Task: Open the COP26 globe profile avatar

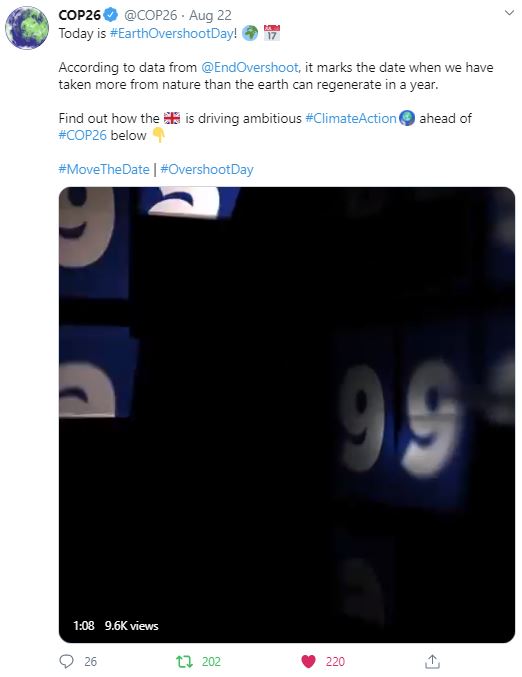Action: coord(27,28)
